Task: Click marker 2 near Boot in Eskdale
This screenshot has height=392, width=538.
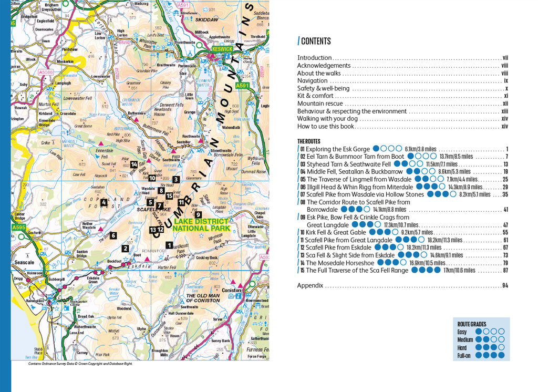Action: [126, 249]
